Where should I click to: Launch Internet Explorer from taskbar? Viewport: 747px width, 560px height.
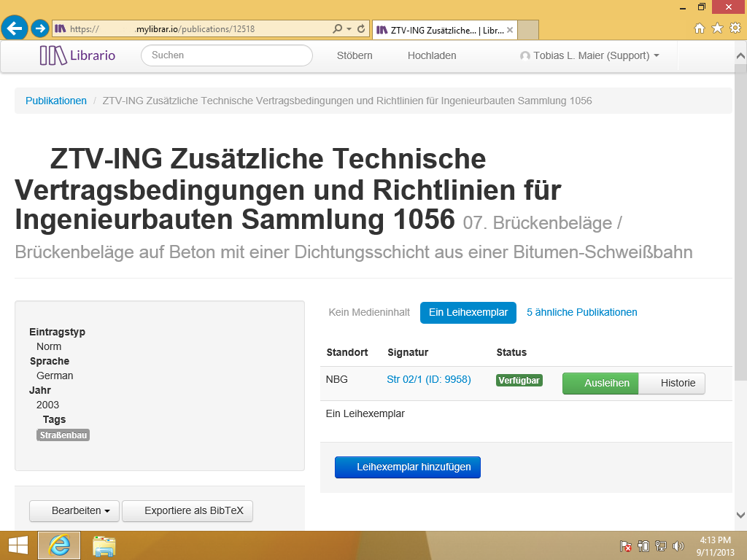click(x=59, y=545)
